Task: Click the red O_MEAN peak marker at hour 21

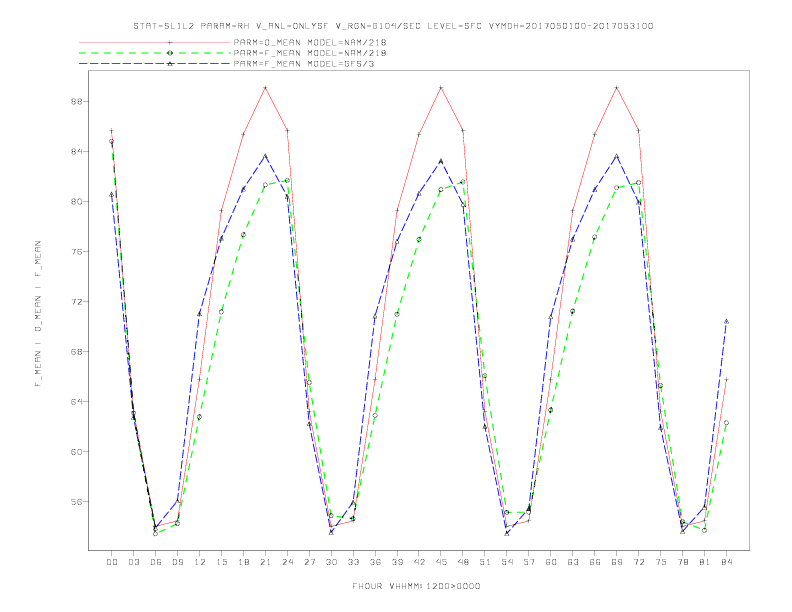Action: [265, 88]
